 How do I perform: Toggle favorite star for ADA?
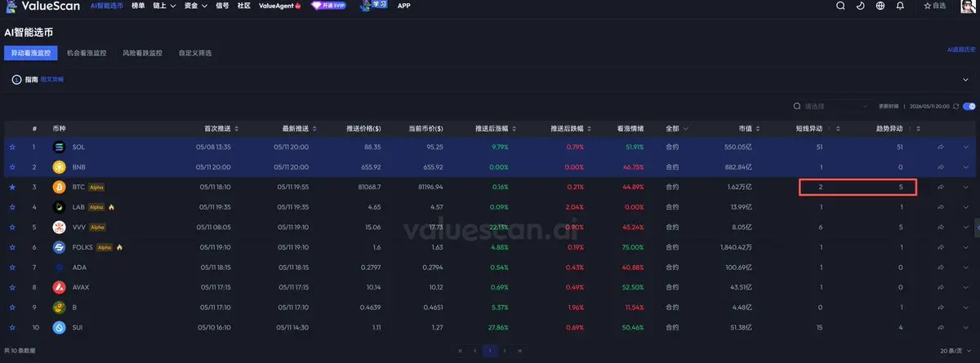(x=12, y=267)
